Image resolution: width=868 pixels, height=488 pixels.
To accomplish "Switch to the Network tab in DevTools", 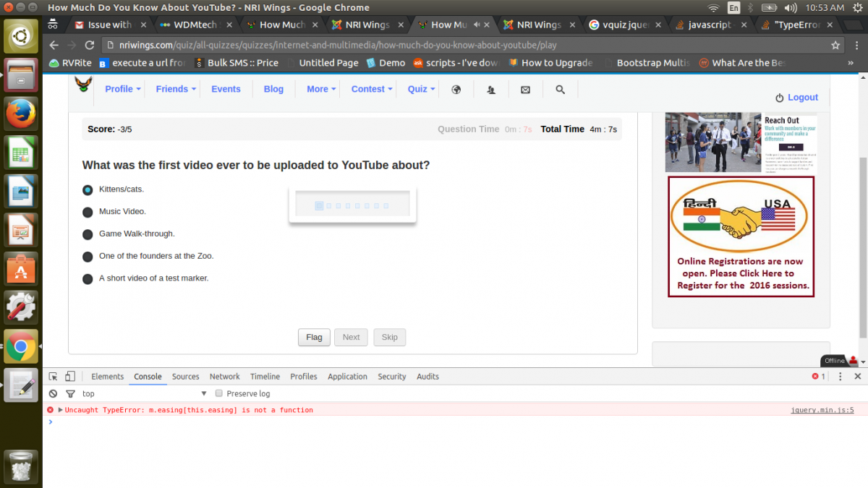I will 224,377.
